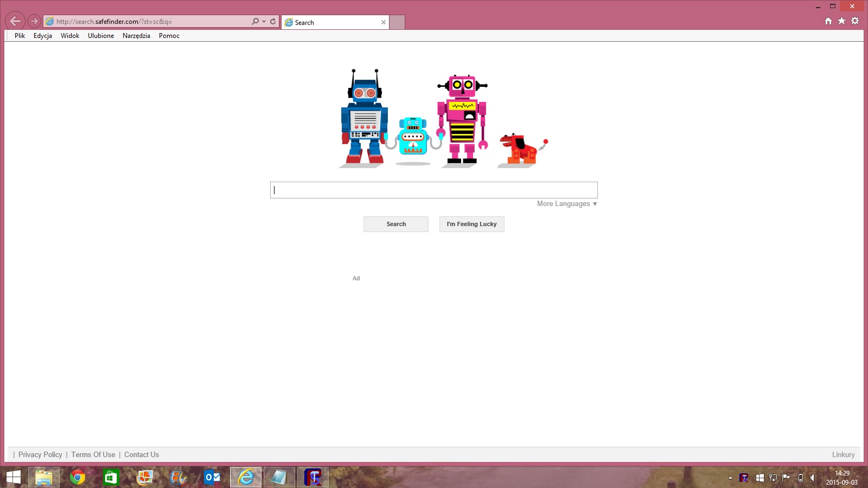Click the browser Back arrow button
This screenshot has width=868, height=488.
click(x=15, y=21)
